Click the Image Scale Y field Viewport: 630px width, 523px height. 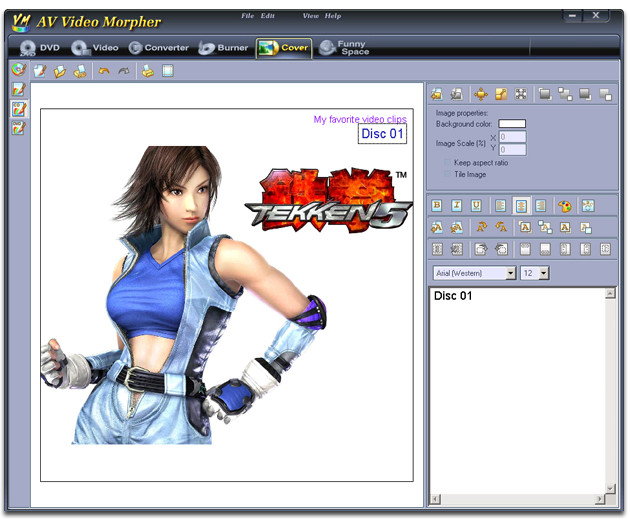[512, 150]
